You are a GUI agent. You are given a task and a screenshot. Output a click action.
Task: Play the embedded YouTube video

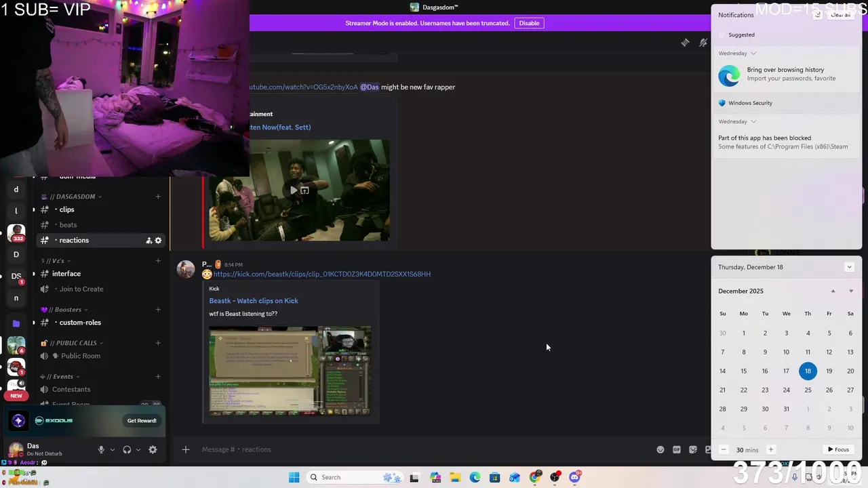pos(294,190)
